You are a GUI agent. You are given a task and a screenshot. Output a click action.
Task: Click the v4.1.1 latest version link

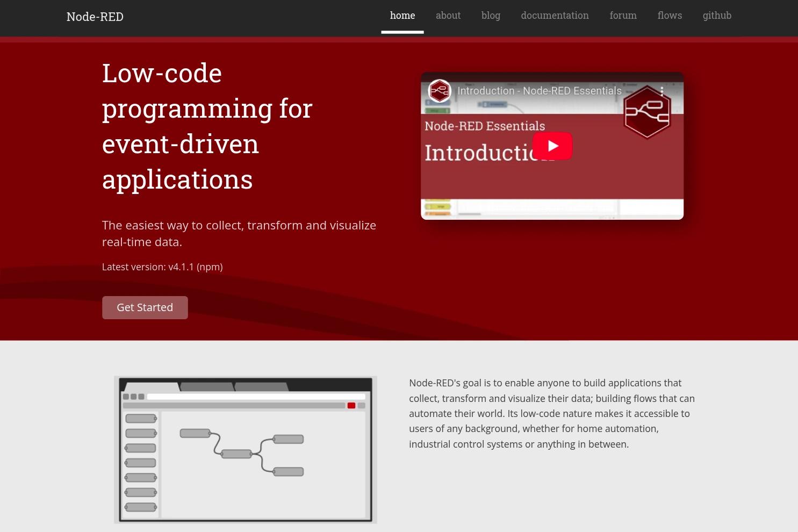pos(181,267)
